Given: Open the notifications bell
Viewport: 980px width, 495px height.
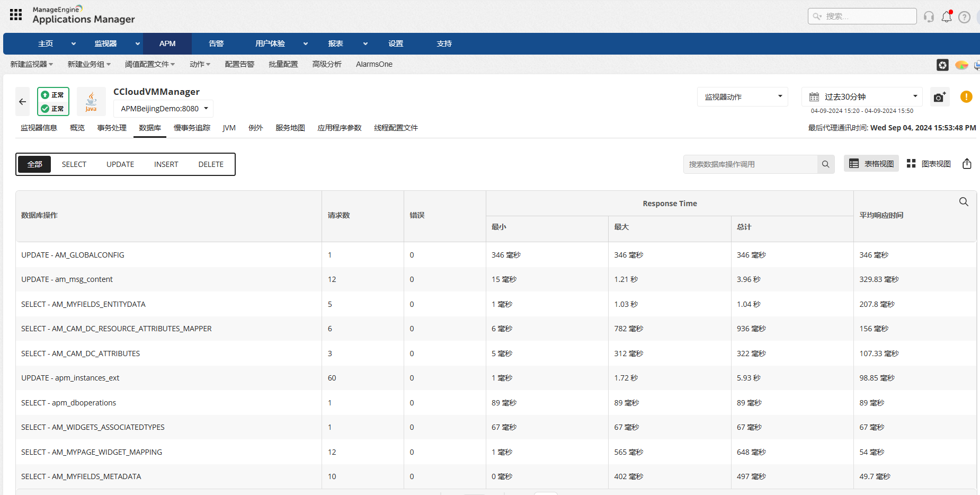Looking at the screenshot, I should click(x=947, y=17).
